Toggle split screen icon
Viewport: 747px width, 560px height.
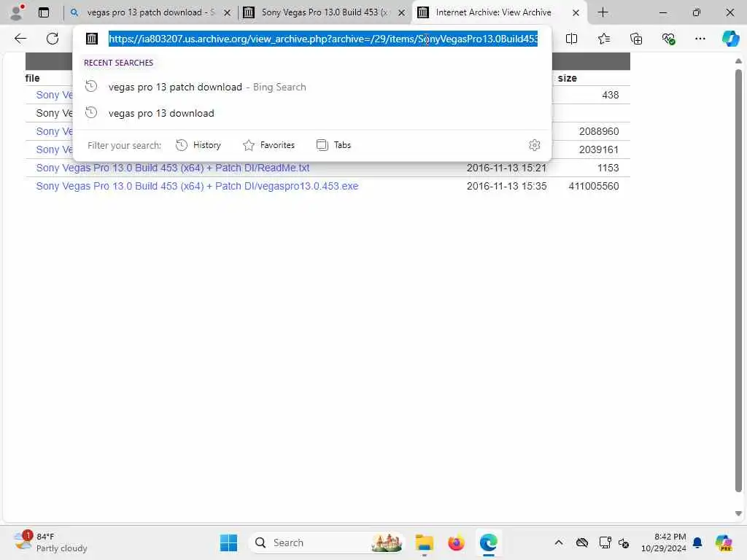571,39
